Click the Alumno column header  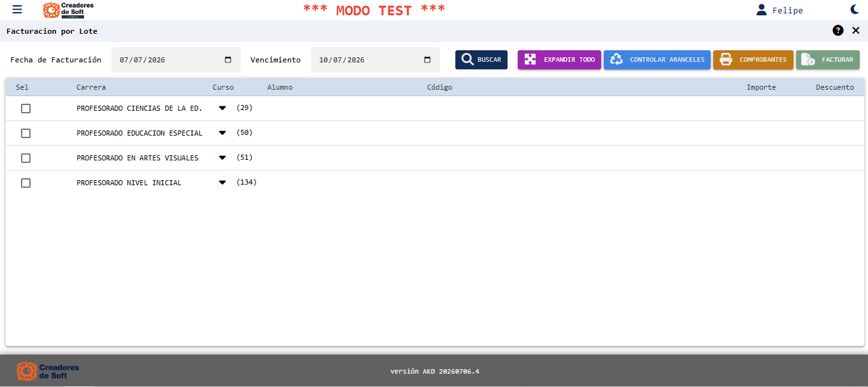(280, 87)
